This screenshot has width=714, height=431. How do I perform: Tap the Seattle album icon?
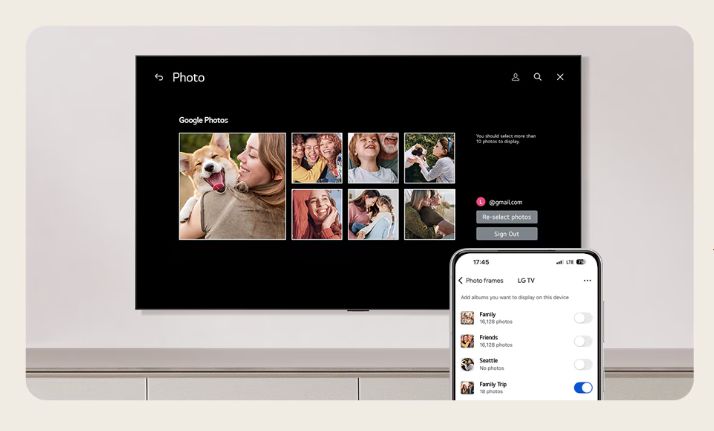pos(467,364)
